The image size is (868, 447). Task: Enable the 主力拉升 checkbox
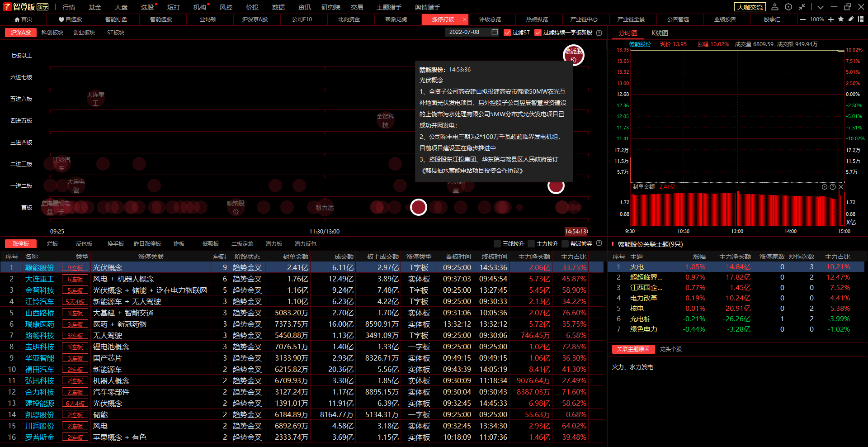pyautogui.click(x=531, y=244)
